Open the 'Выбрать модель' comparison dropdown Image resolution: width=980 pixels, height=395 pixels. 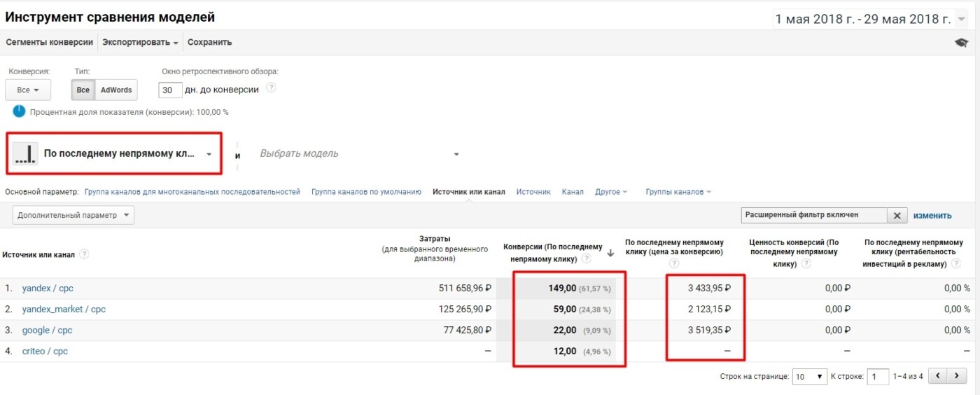tap(360, 153)
